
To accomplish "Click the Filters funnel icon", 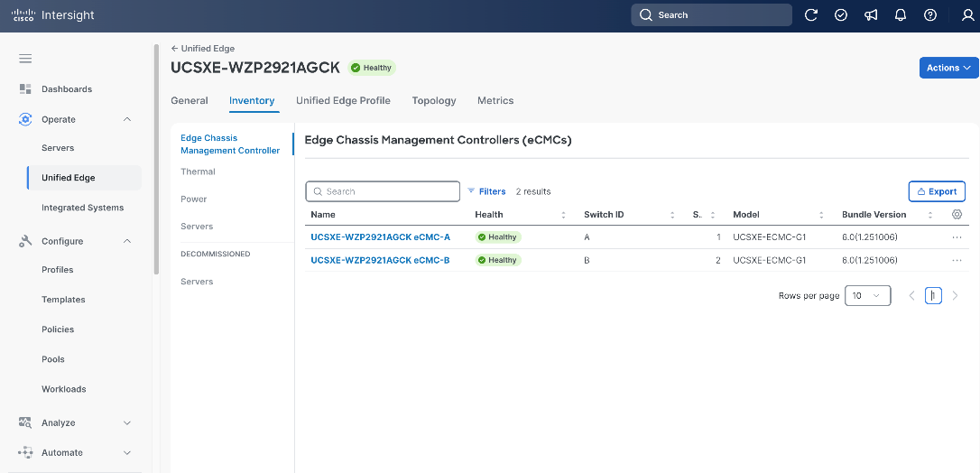I will pos(471,191).
